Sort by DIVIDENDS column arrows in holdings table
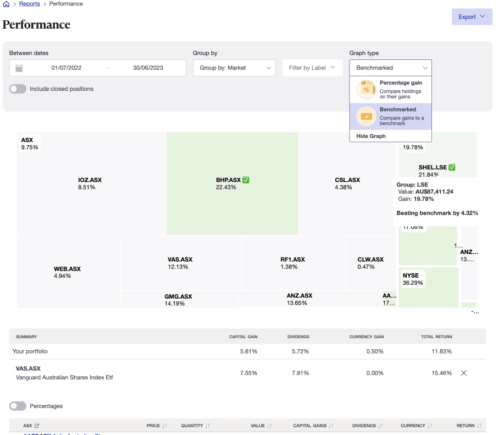This screenshot has height=435, width=504. click(x=380, y=426)
